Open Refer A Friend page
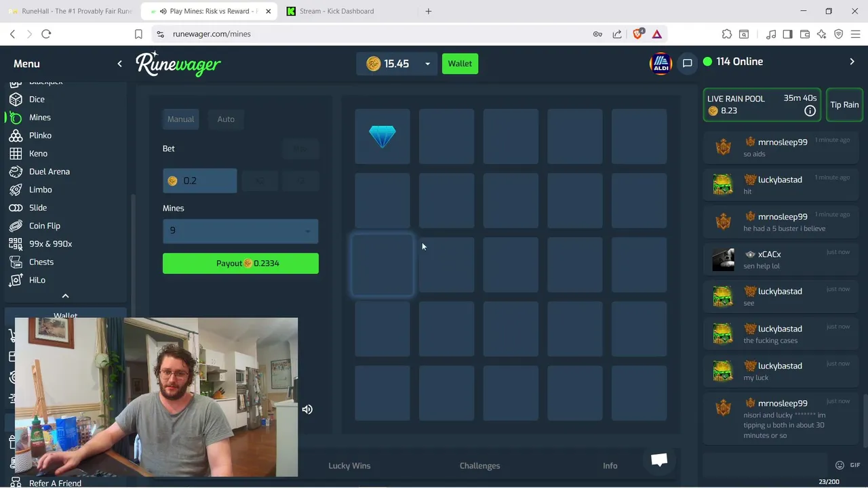 coord(55,483)
